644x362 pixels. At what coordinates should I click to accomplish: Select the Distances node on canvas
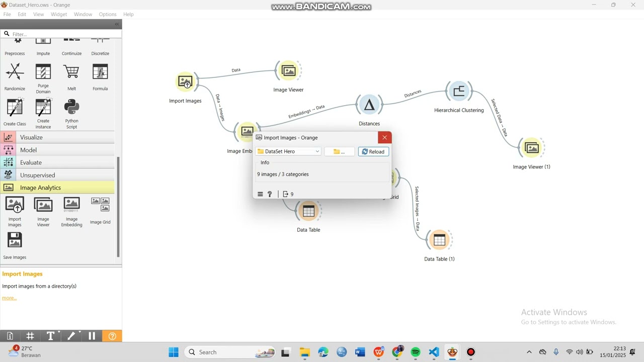pyautogui.click(x=369, y=105)
